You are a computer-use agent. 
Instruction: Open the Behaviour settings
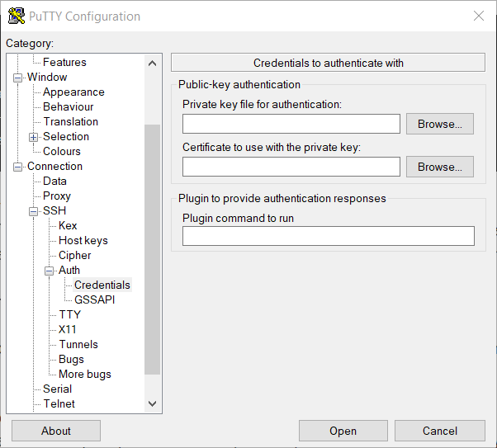coord(69,106)
